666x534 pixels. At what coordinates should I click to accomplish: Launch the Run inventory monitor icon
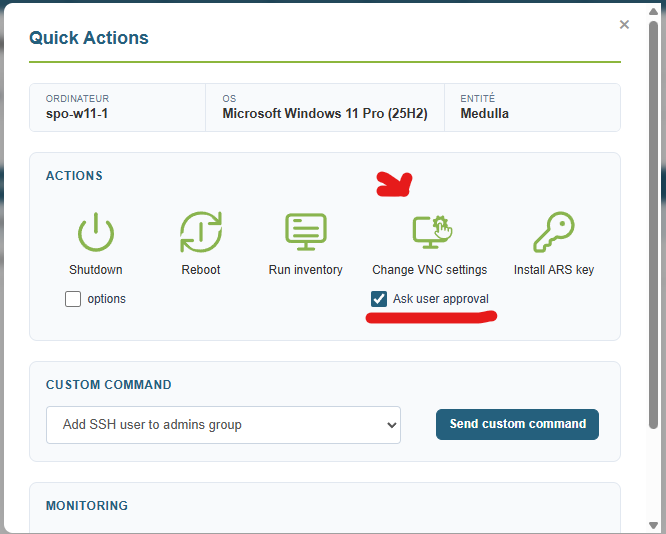click(x=306, y=232)
